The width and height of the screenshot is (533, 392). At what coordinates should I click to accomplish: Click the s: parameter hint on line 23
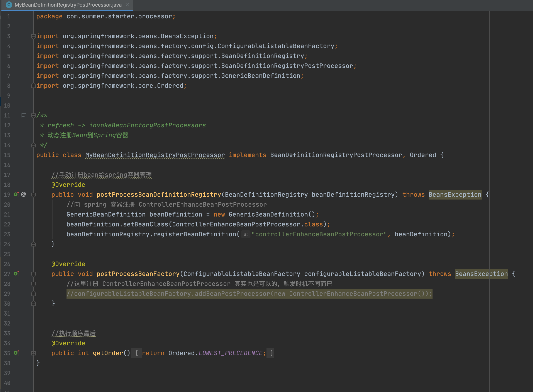tap(246, 234)
